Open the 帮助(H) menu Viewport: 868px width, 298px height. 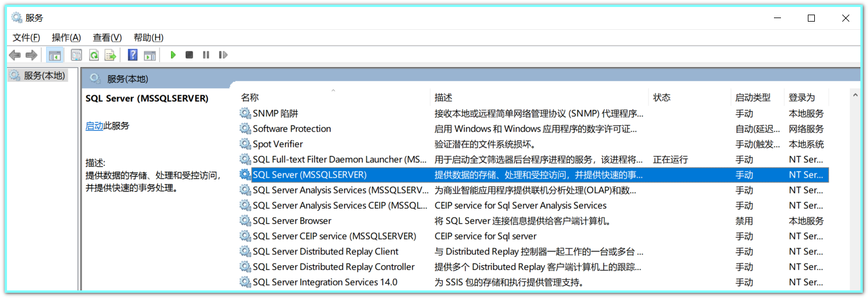[x=148, y=37]
